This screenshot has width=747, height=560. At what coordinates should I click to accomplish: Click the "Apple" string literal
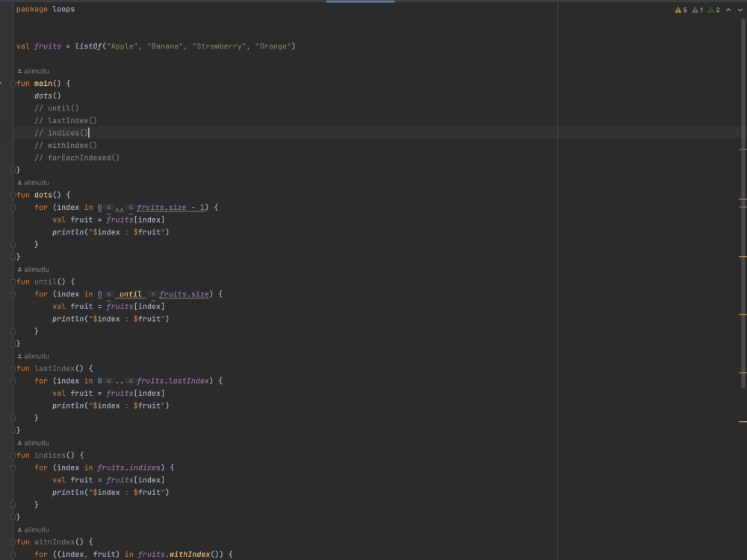[123, 46]
